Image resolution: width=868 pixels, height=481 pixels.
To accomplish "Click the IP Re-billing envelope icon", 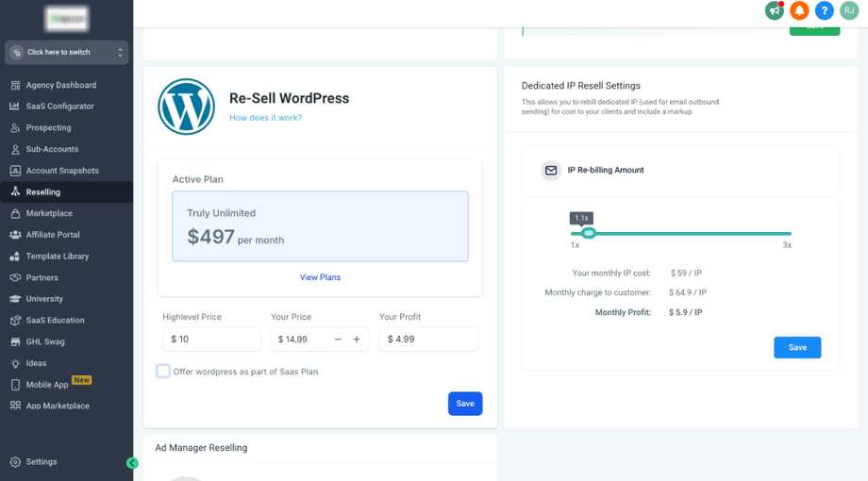I will pos(551,171).
